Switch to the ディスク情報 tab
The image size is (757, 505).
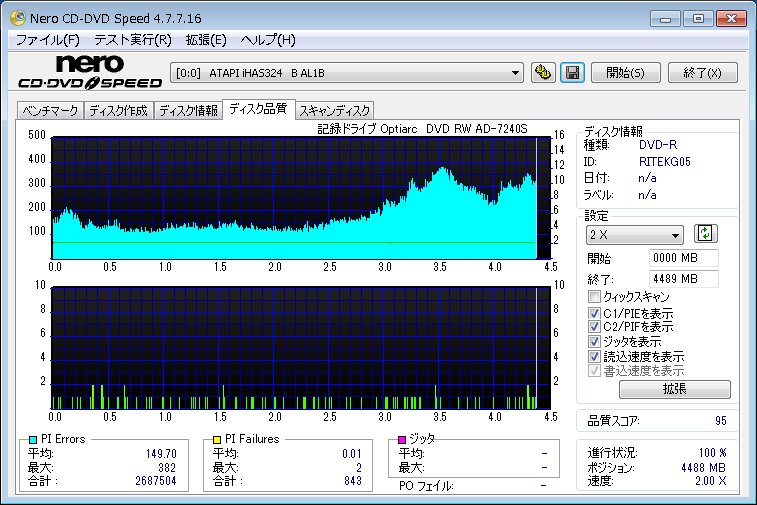pyautogui.click(x=188, y=111)
